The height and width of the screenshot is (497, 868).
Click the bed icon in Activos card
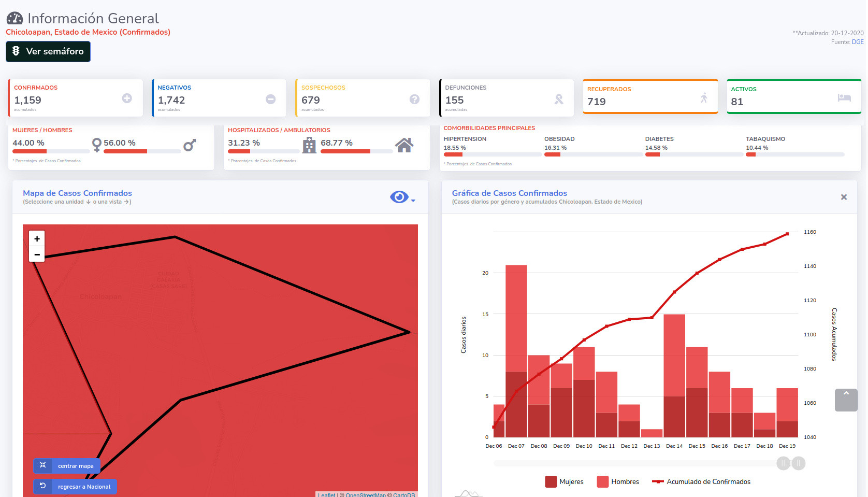844,97
